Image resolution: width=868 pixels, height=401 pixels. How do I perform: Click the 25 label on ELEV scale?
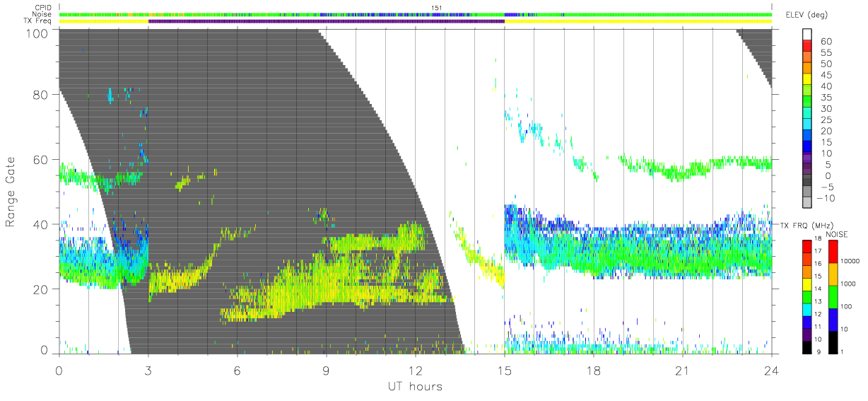coord(826,120)
